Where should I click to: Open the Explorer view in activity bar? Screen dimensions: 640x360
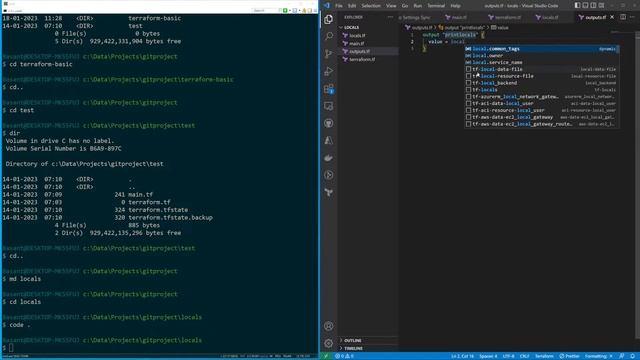pyautogui.click(x=329, y=19)
